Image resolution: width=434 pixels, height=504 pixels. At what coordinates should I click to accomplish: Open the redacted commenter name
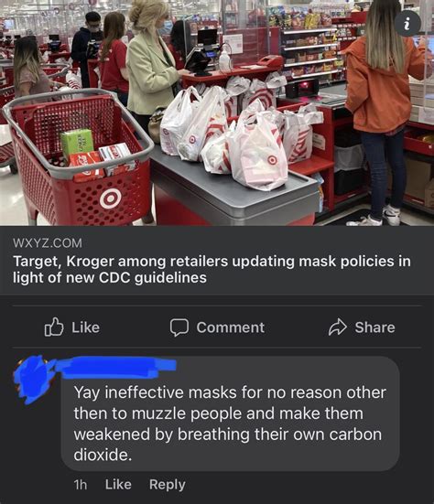pyautogui.click(x=114, y=367)
